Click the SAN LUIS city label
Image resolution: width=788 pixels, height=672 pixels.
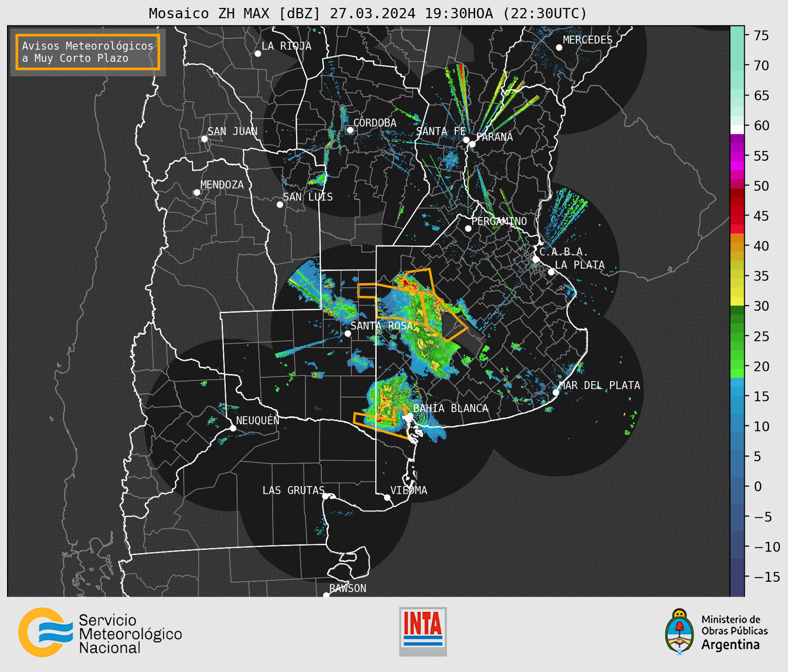pyautogui.click(x=308, y=197)
